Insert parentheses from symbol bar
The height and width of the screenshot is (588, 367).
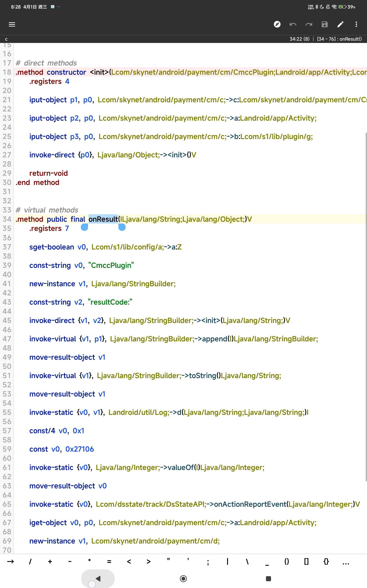tap(286, 562)
